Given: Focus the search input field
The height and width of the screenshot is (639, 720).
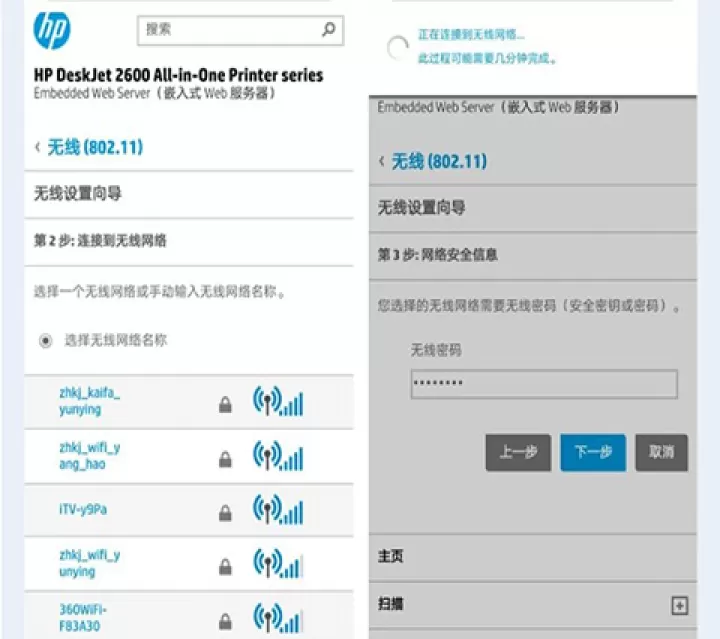Looking at the screenshot, I should 240,30.
